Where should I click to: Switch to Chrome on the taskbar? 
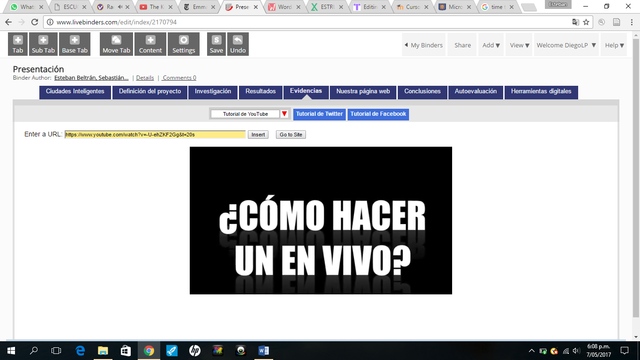(x=149, y=351)
